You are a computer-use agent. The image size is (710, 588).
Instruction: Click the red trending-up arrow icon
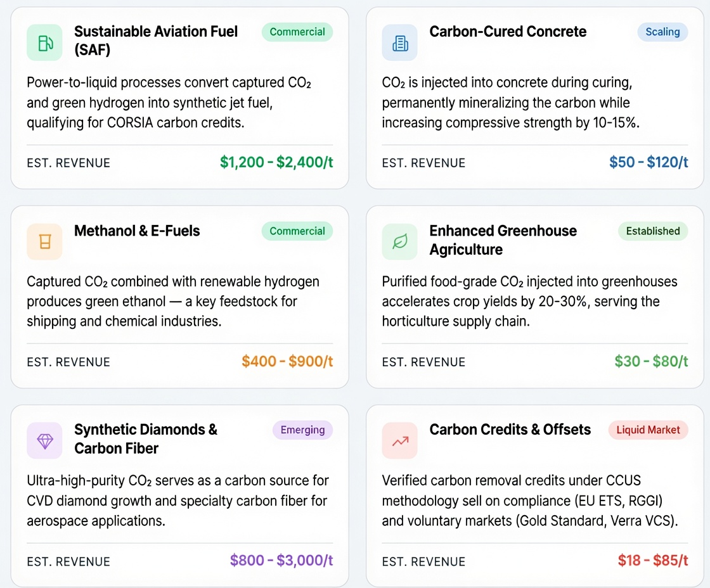point(400,440)
